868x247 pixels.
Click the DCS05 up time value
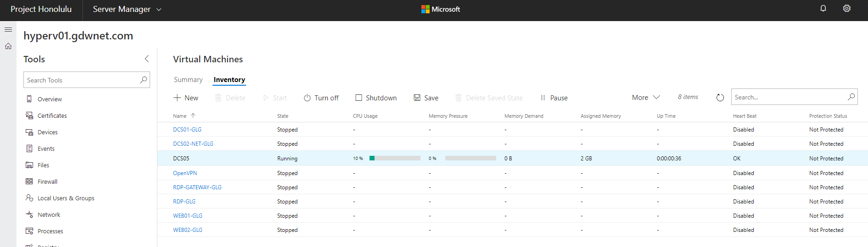669,159
